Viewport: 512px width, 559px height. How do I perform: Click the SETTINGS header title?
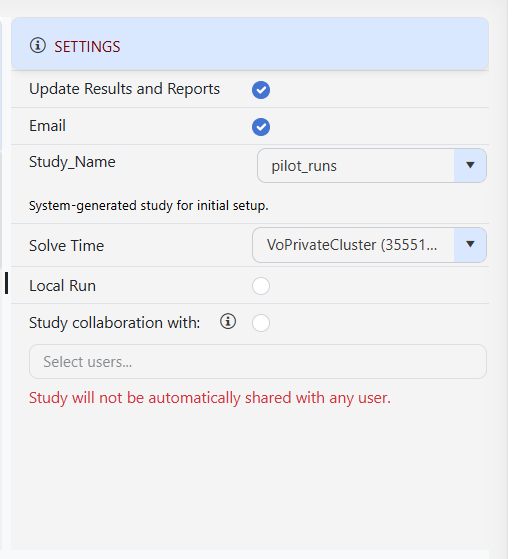click(87, 47)
